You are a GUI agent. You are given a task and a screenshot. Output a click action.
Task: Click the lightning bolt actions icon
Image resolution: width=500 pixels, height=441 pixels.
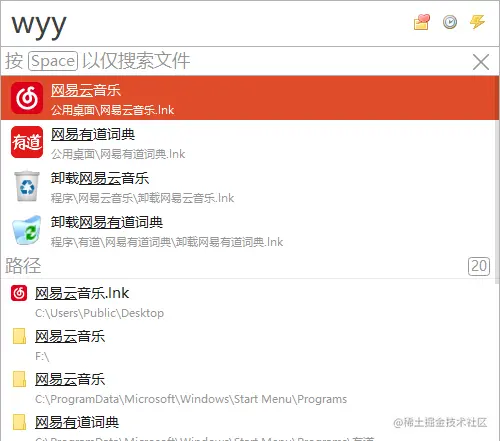[477, 22]
